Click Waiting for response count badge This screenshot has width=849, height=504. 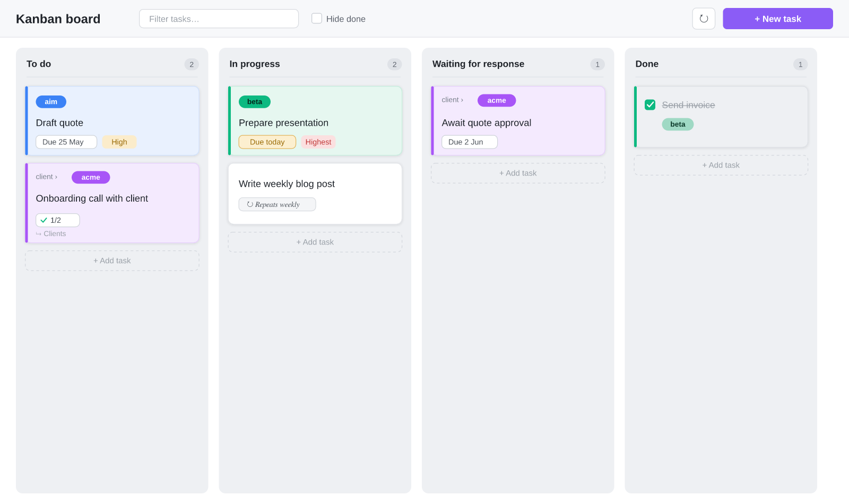[597, 64]
